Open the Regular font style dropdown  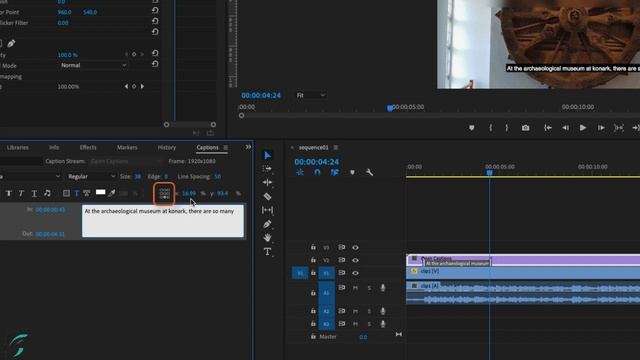91,176
